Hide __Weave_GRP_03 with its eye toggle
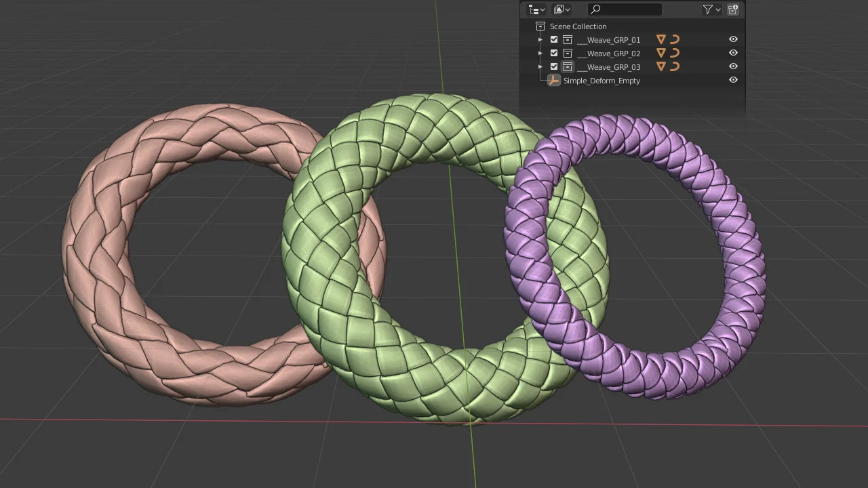 click(x=733, y=66)
